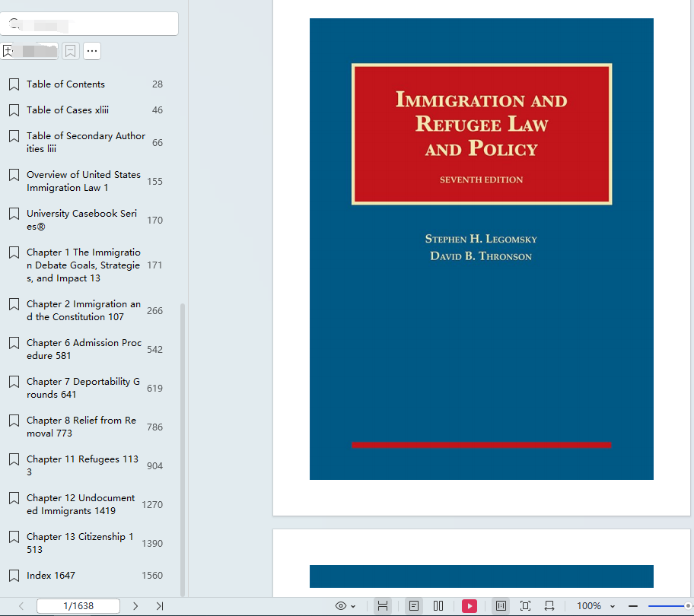Click bookmark icon beside Chapter 8 Relief
Viewport: 694px width, 616px height.
14,421
